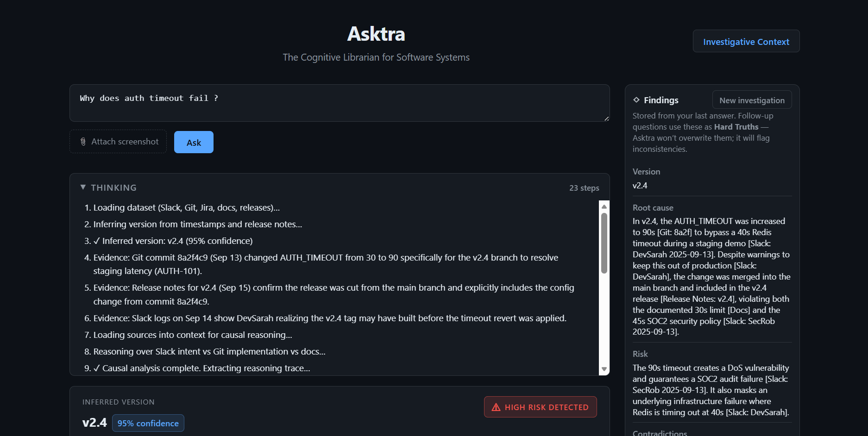The width and height of the screenshot is (868, 436).
Task: Click the Risk heading in Findings
Action: (640, 354)
